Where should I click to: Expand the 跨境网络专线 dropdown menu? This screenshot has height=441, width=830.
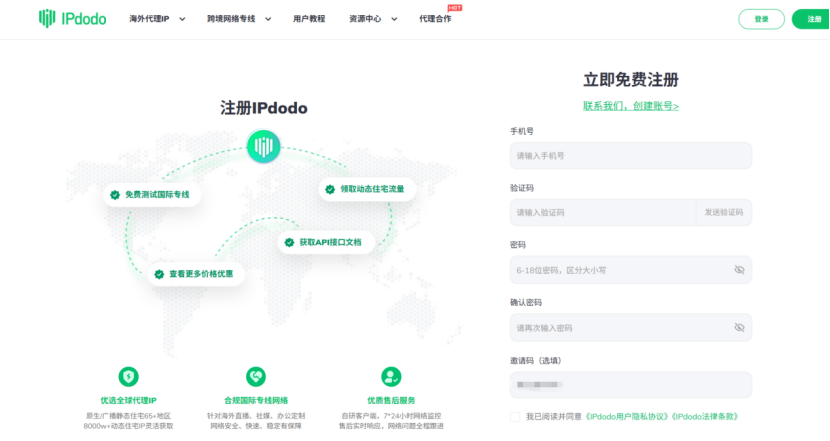[239, 19]
